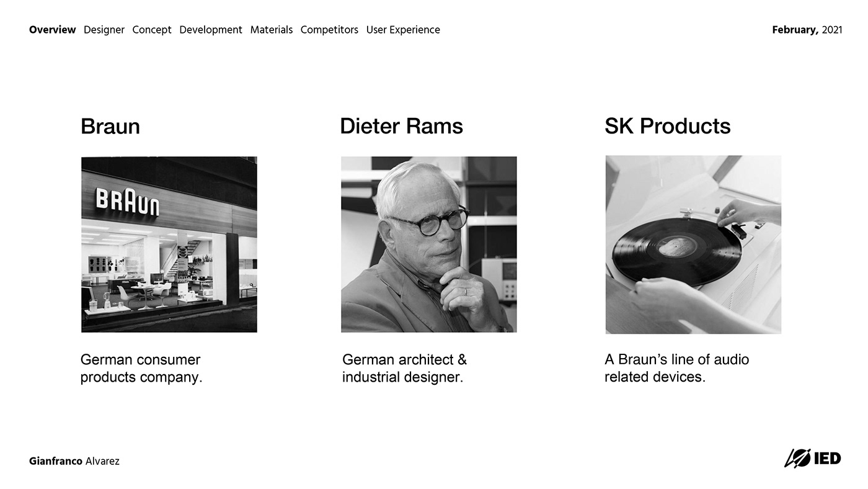Screen dimensions: 868x489
Task: Click the Gianfranco Alvarez author name
Action: [74, 461]
